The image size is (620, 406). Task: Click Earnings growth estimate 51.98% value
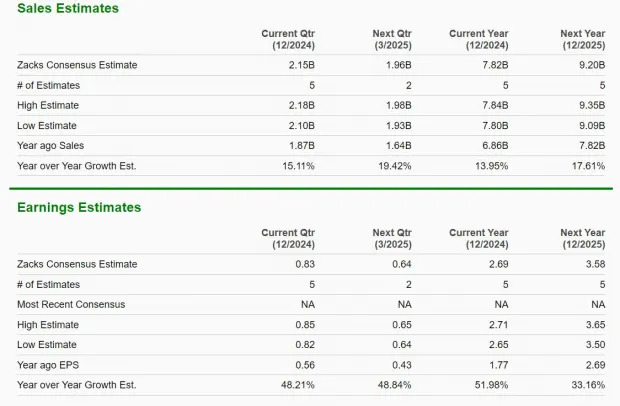tap(491, 385)
